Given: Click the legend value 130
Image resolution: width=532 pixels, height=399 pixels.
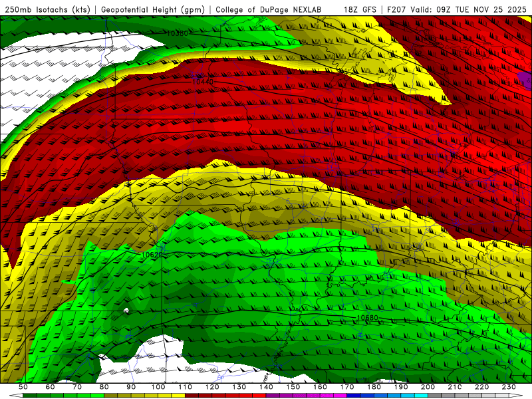Looking at the screenshot, I should tap(239, 387).
